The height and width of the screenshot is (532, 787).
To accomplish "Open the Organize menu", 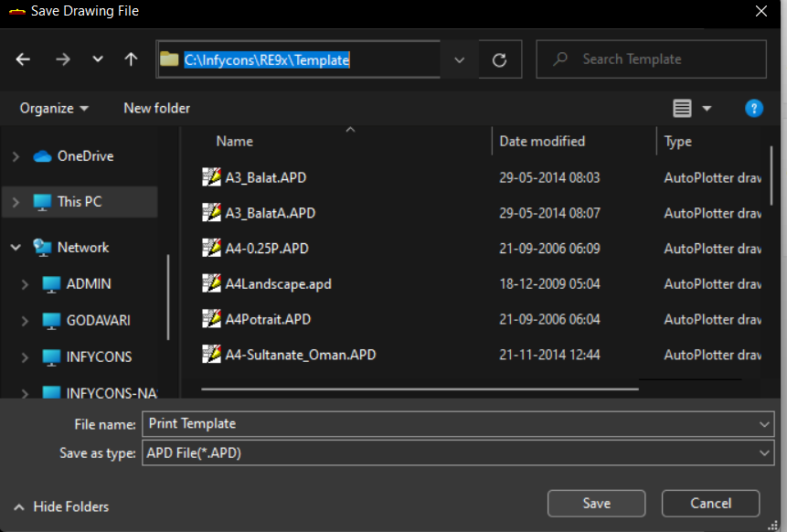I will click(54, 108).
